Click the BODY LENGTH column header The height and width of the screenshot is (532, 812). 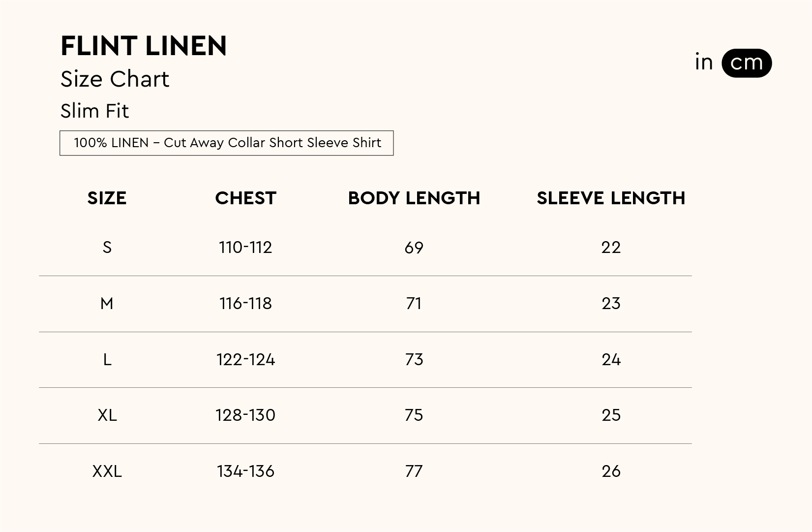pos(414,198)
